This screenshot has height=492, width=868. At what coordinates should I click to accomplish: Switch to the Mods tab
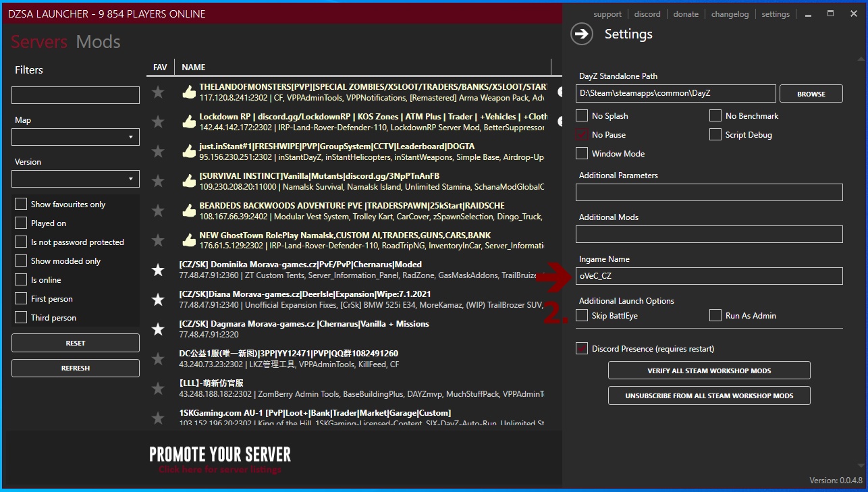click(98, 42)
